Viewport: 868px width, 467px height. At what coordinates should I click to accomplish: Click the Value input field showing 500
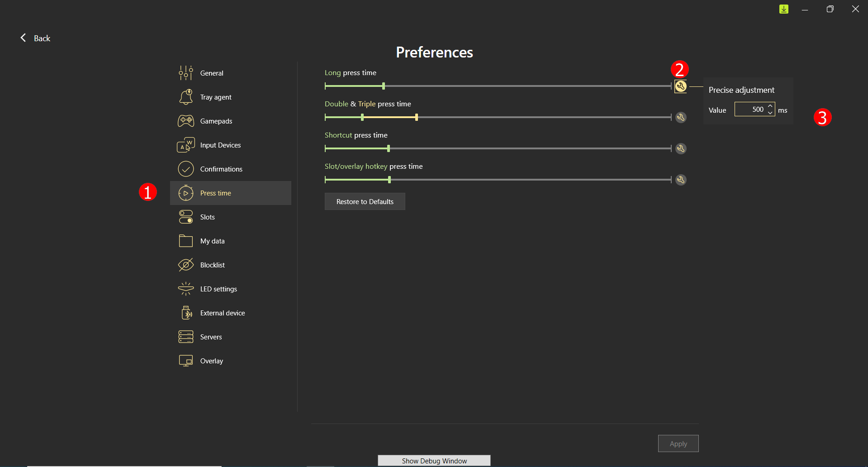click(x=750, y=110)
